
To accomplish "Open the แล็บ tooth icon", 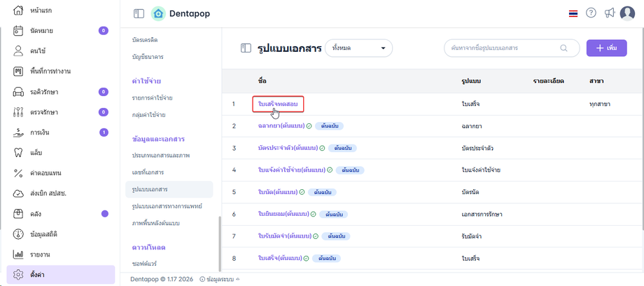I will tap(18, 153).
